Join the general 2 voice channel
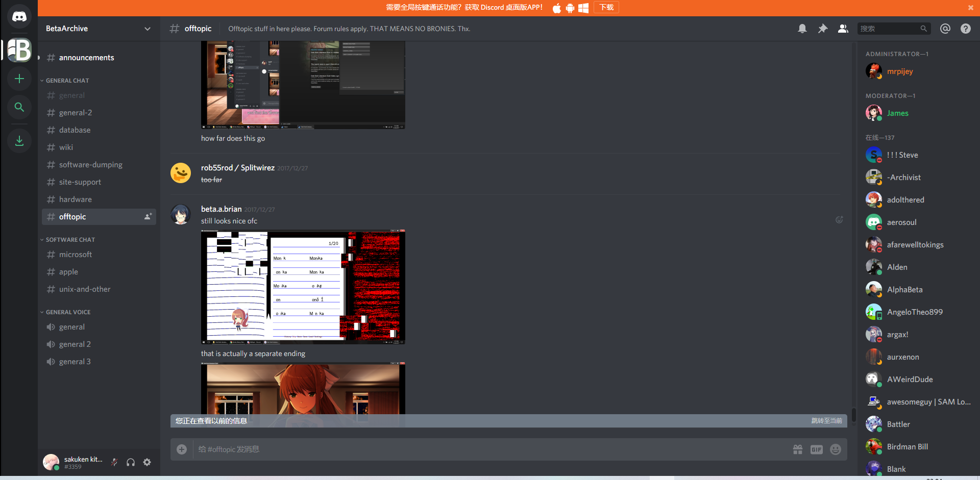 99,344
